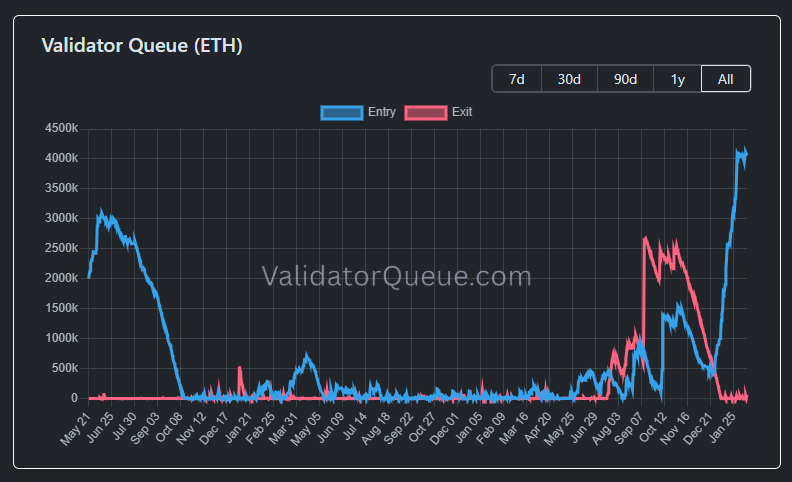The height and width of the screenshot is (482, 792).
Task: Show the 90d time range
Action: 625,79
